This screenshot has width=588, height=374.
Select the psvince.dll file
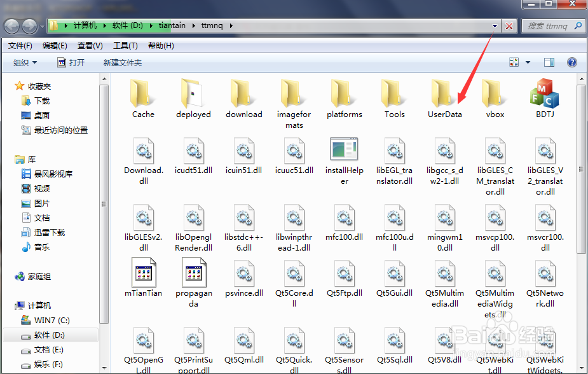pos(243,279)
